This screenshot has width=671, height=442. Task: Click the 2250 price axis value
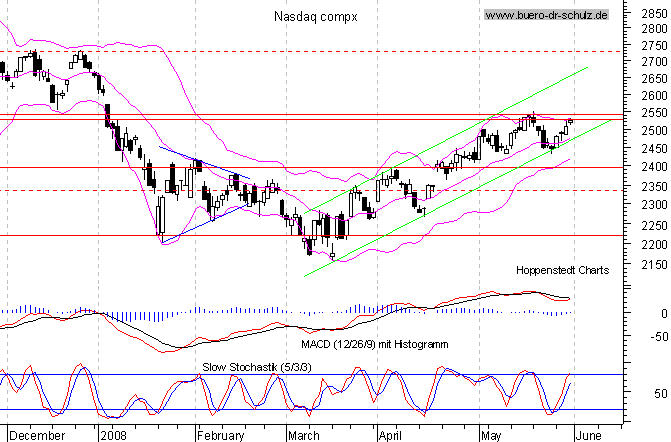(x=654, y=225)
